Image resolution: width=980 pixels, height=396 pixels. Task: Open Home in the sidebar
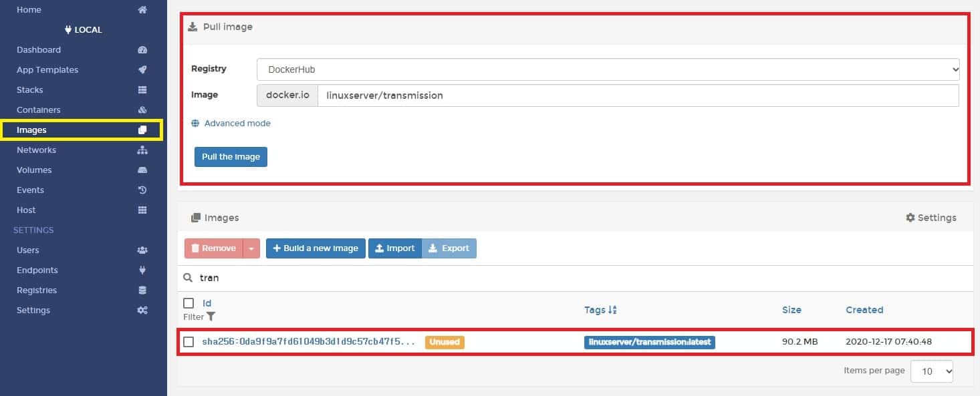[x=29, y=10]
